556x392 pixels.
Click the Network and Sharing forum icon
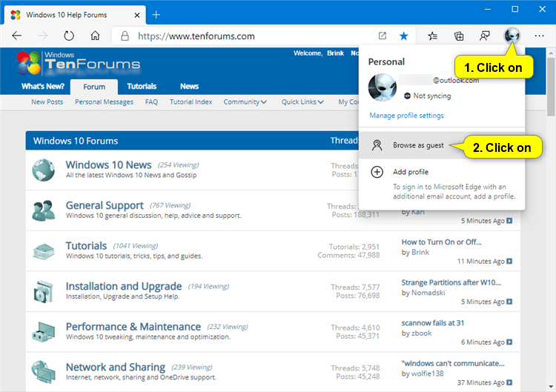[43, 372]
